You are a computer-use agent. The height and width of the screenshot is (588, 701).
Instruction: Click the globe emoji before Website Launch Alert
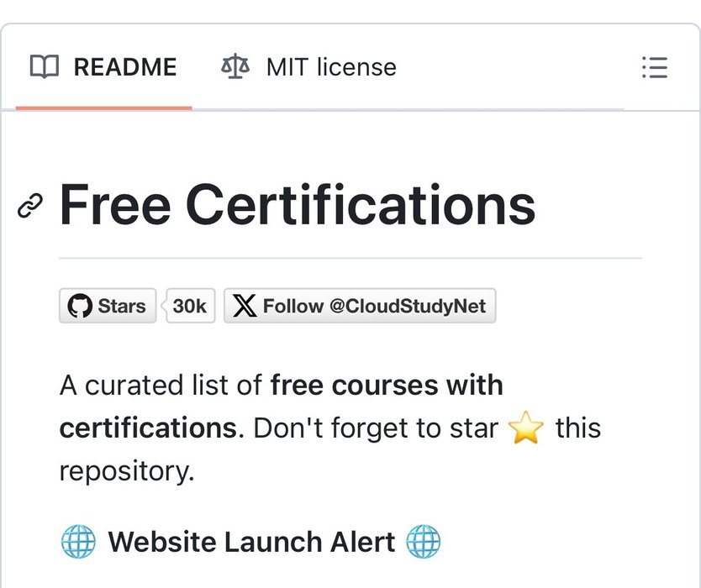(78, 542)
